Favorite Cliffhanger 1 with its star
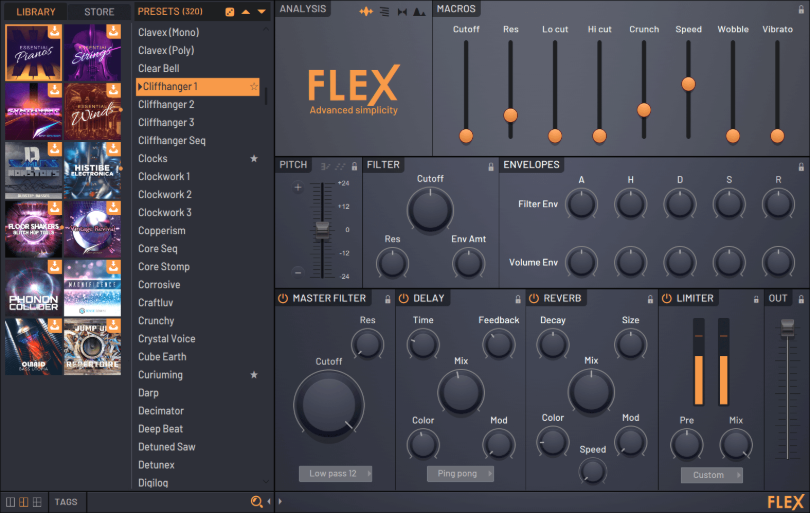 (x=254, y=87)
